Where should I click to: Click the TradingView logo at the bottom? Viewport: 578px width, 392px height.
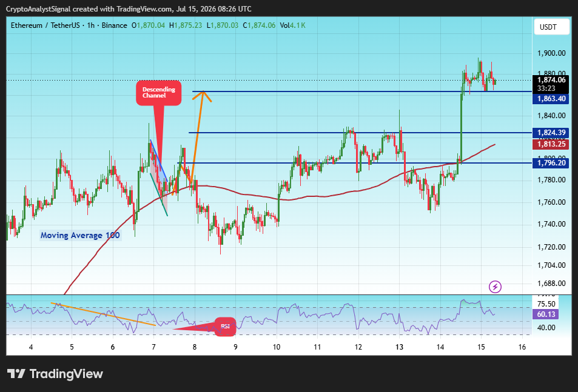pos(55,374)
